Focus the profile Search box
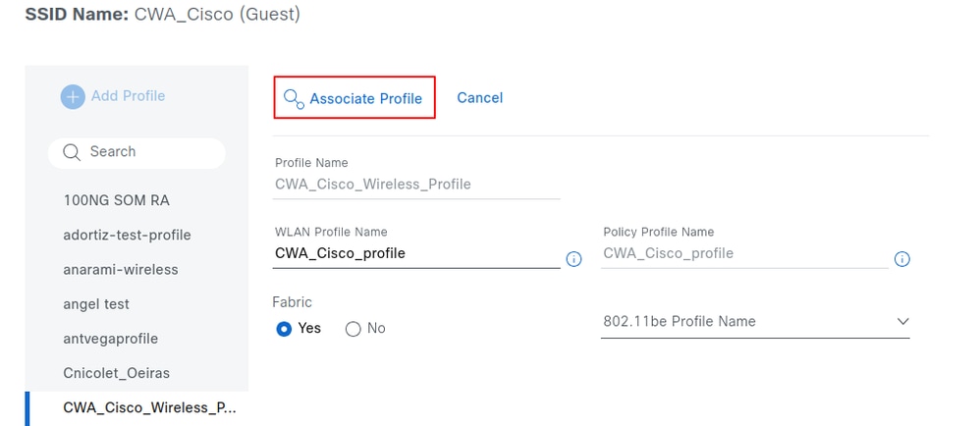980x426 pixels. pyautogui.click(x=147, y=152)
